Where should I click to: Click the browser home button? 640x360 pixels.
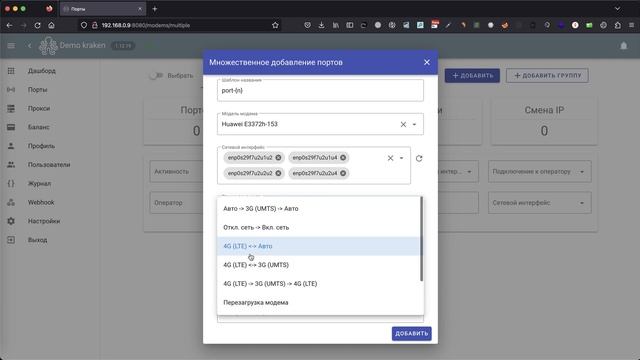[51, 25]
